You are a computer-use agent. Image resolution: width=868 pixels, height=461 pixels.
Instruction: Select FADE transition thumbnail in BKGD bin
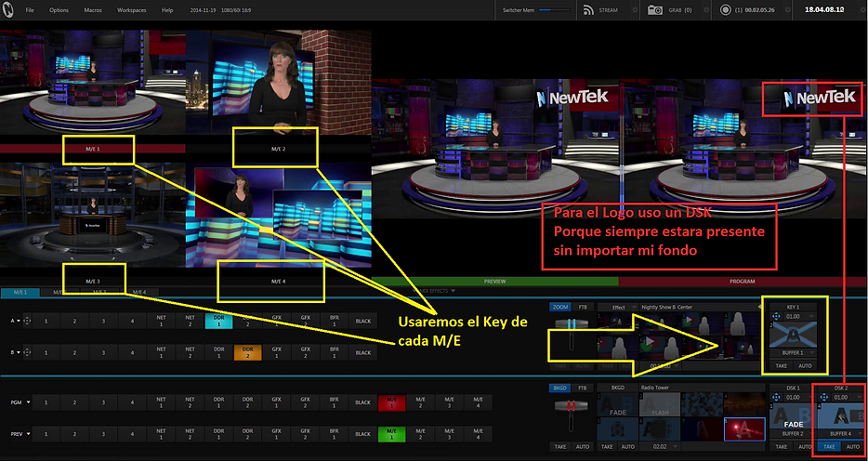(617, 405)
